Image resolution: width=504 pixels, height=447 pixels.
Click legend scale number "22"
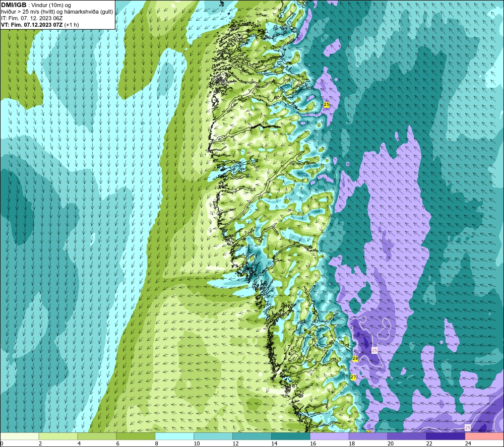tap(429, 443)
